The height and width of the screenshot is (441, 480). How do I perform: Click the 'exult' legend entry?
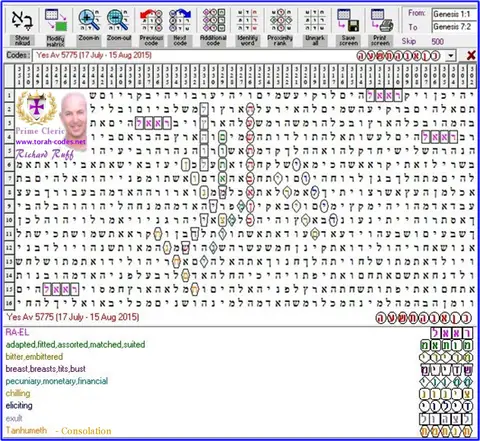(x=14, y=418)
